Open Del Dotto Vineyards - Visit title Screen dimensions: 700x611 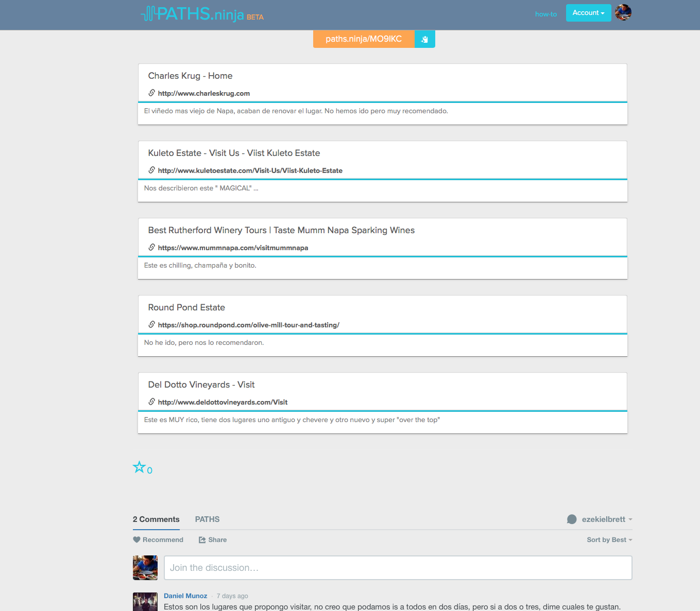(201, 385)
